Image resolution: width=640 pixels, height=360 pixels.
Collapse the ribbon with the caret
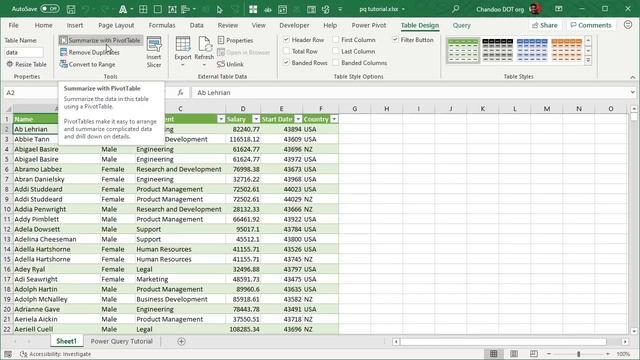[x=632, y=77]
